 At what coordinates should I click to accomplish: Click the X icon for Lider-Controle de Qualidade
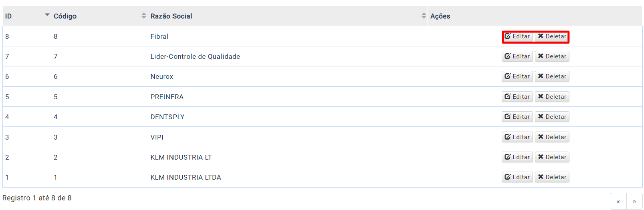[x=541, y=56]
